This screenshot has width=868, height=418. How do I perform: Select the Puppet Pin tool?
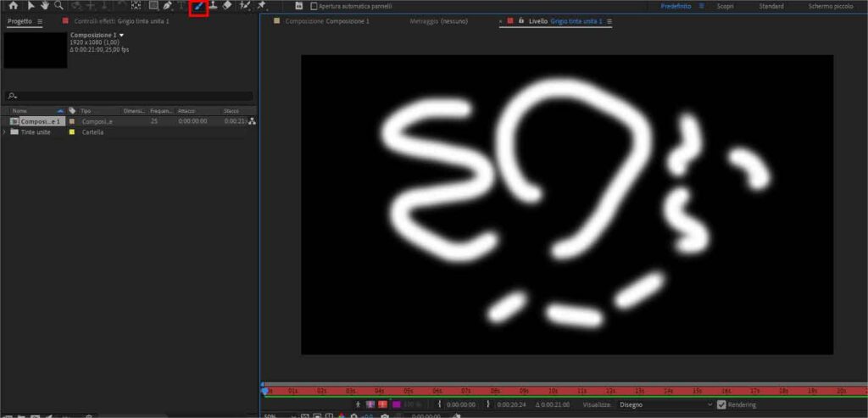click(x=261, y=6)
